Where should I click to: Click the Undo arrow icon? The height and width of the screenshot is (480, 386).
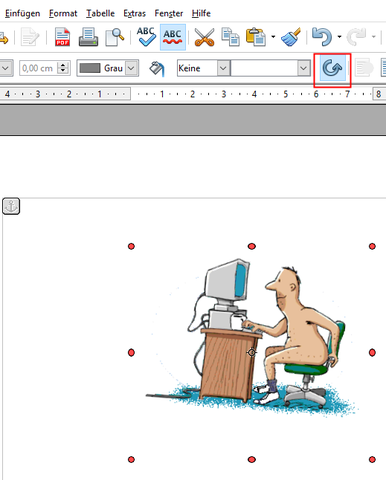[x=322, y=37]
